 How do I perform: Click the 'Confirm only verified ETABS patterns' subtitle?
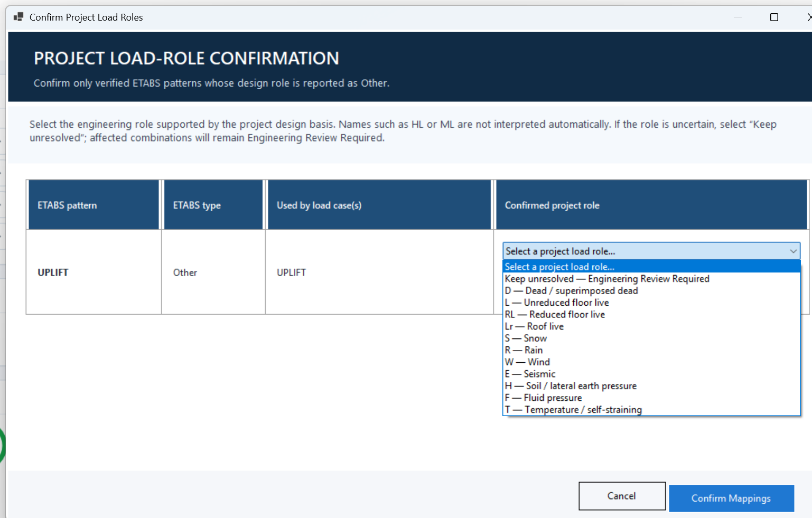(x=211, y=83)
